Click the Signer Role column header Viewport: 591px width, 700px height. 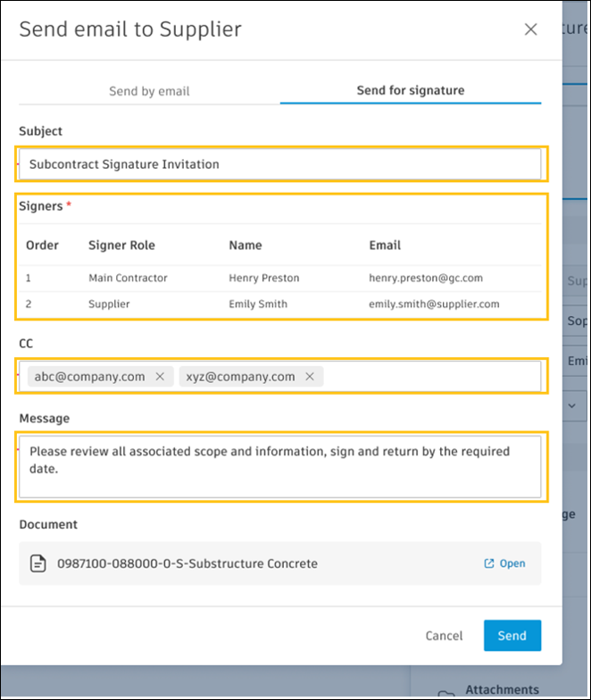point(121,245)
